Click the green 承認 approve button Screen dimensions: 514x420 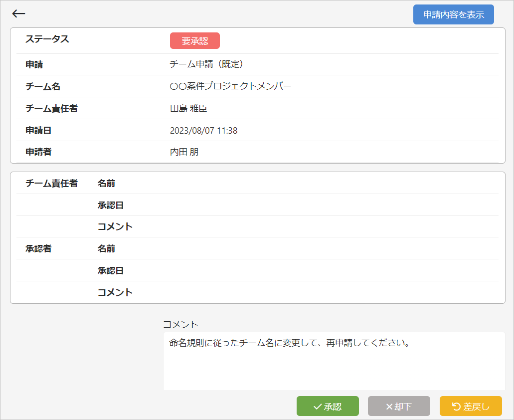click(328, 406)
